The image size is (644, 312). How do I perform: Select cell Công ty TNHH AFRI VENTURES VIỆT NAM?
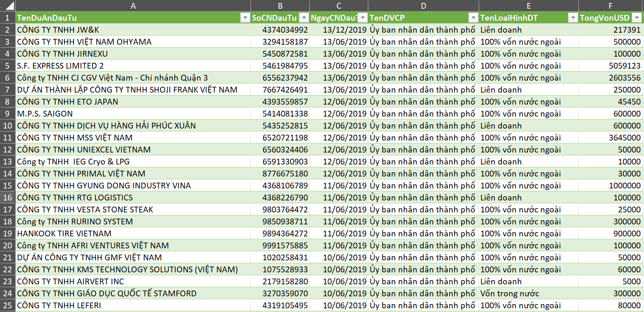pos(133,245)
